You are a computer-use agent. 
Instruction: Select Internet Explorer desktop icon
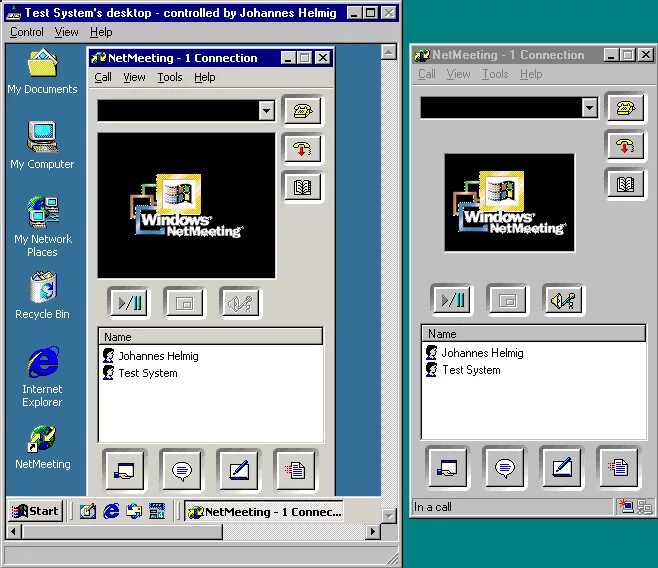pos(42,377)
